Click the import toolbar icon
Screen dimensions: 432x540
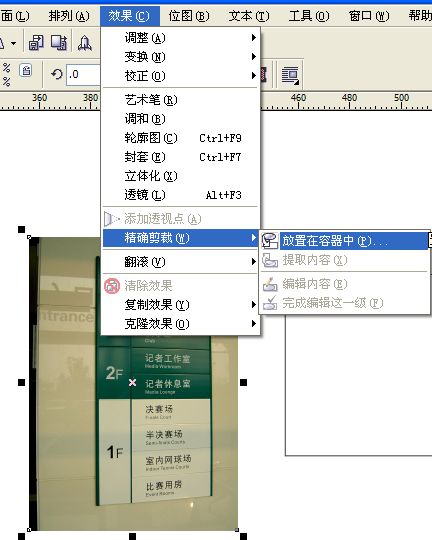pos(36,43)
